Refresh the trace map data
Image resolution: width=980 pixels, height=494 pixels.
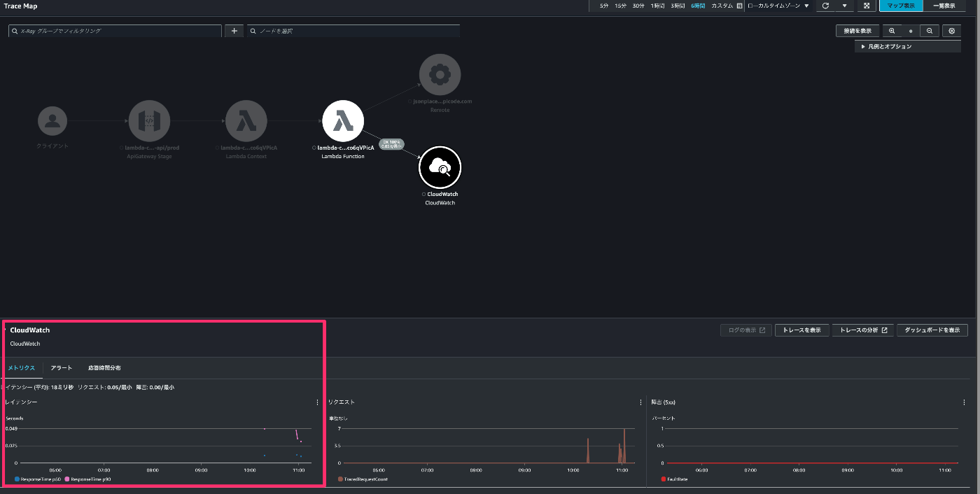[x=826, y=6]
